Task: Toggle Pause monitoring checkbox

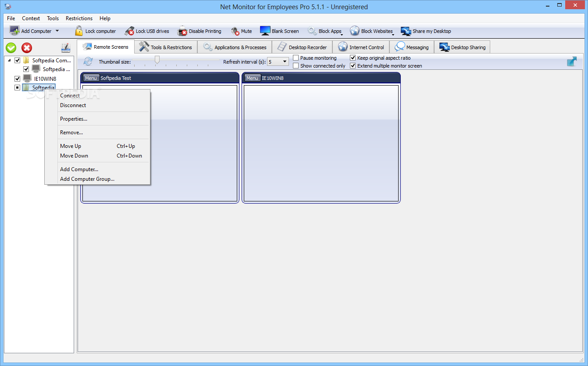Action: point(296,58)
